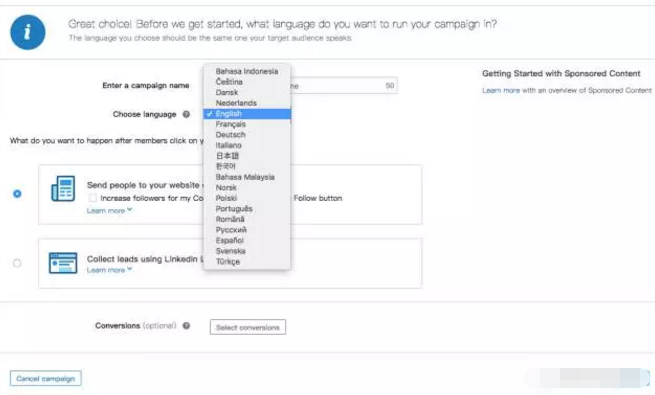This screenshot has width=655, height=395.
Task: Open the Learn more Sponsored Content link
Action: click(x=501, y=90)
